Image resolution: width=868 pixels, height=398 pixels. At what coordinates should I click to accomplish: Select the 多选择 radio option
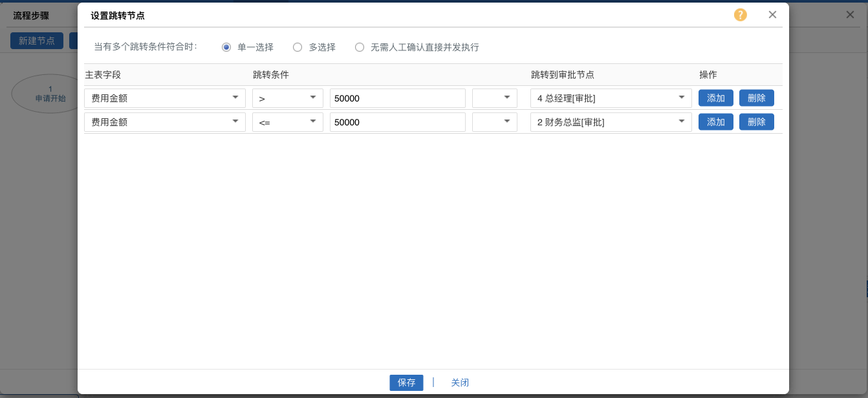(298, 47)
